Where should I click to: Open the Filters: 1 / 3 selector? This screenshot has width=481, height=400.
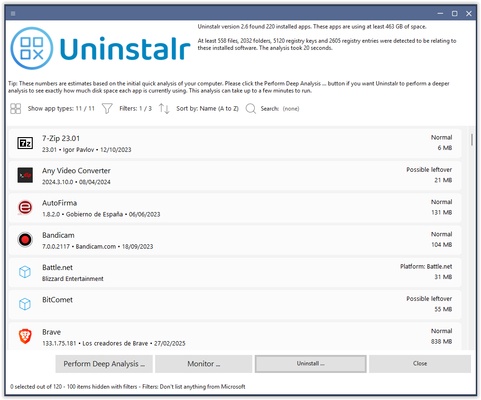[x=135, y=109]
